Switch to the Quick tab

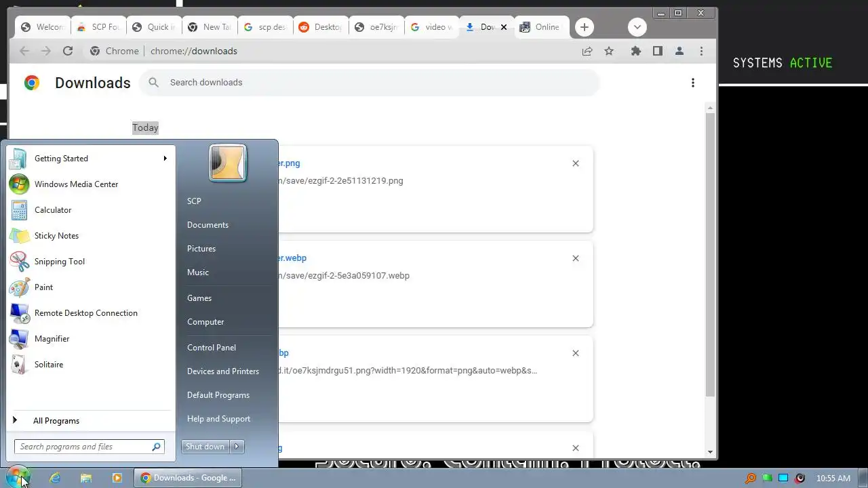tap(153, 27)
